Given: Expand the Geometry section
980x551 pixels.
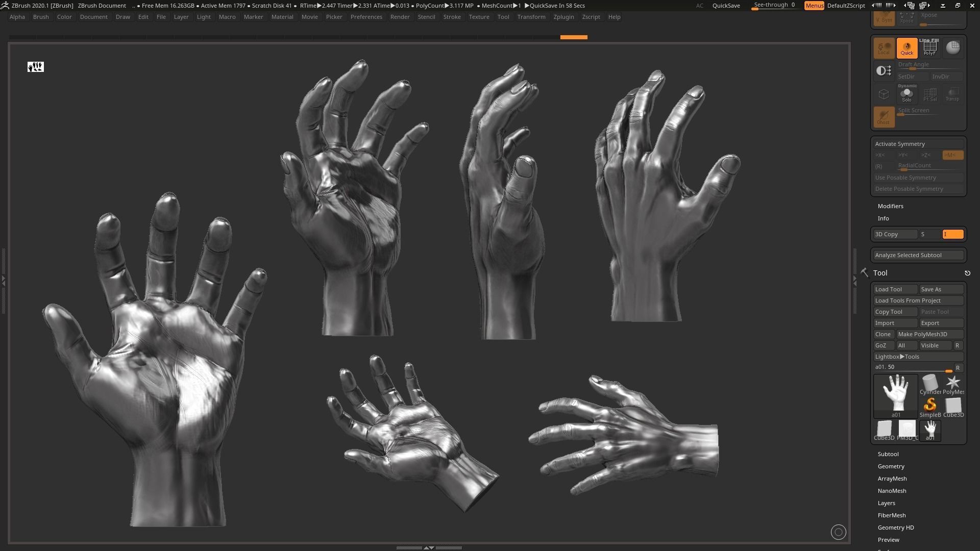Looking at the screenshot, I should (891, 466).
